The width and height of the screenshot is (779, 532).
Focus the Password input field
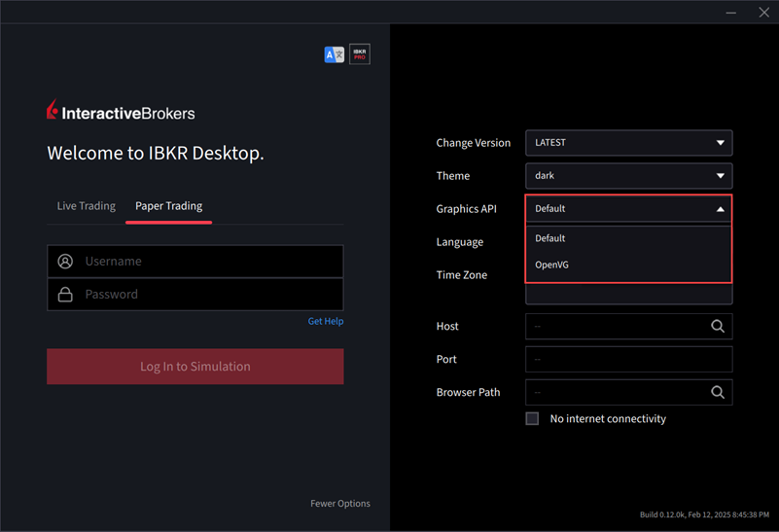pos(195,294)
